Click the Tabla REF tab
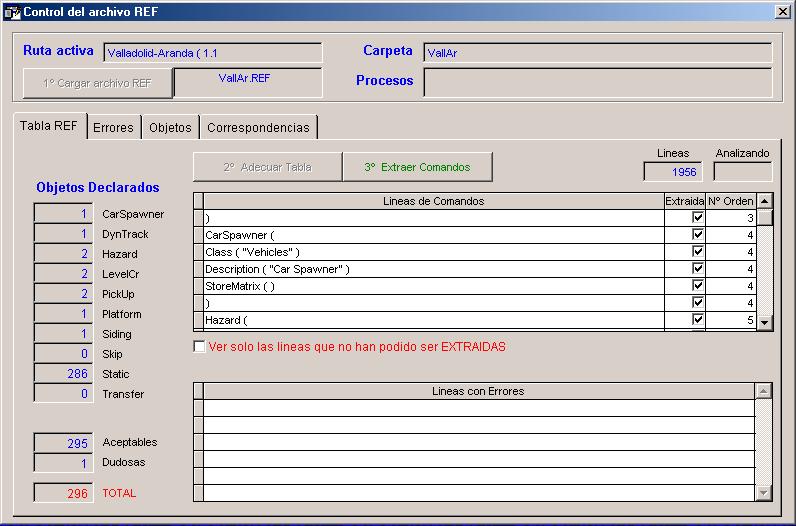Image resolution: width=796 pixels, height=526 pixels. [48, 127]
